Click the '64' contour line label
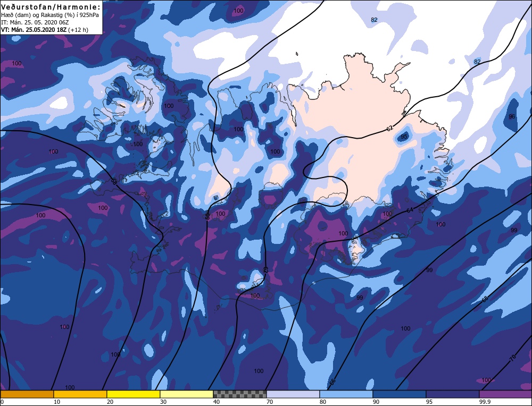Image resolution: width=532 pixels, height=406 pixels. 410,210
